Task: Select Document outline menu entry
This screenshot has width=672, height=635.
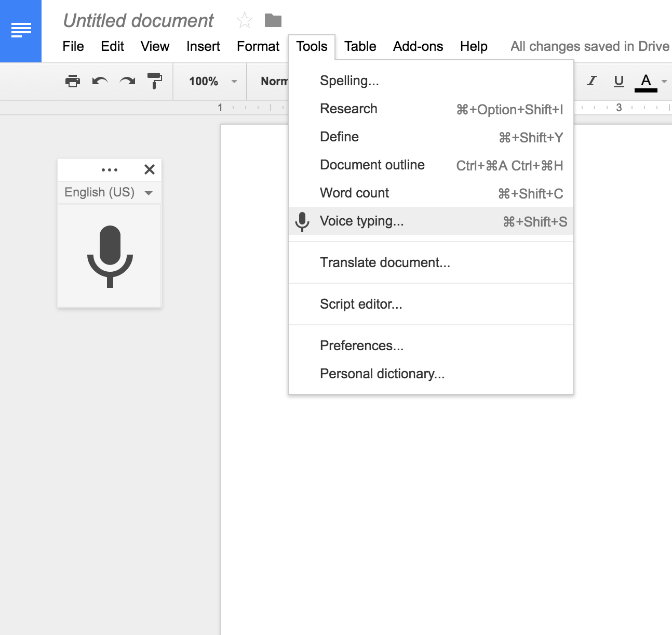Action: [431, 165]
